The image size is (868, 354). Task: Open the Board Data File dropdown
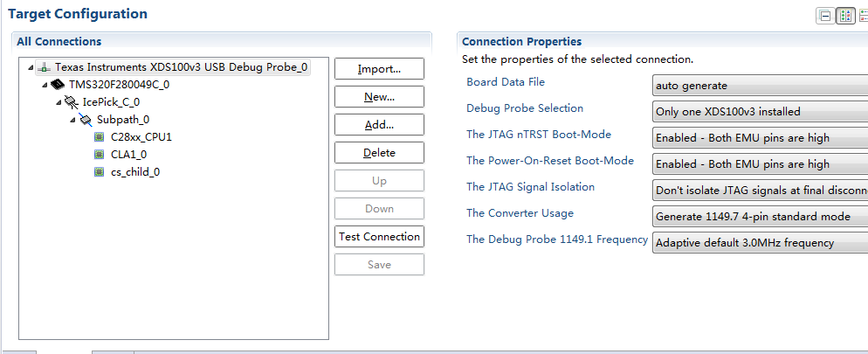click(x=760, y=86)
